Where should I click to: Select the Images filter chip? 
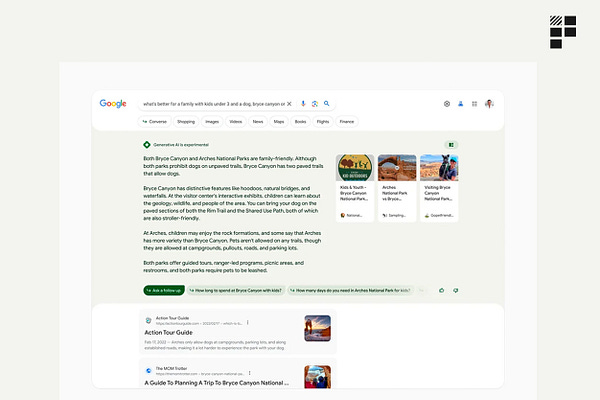212,122
